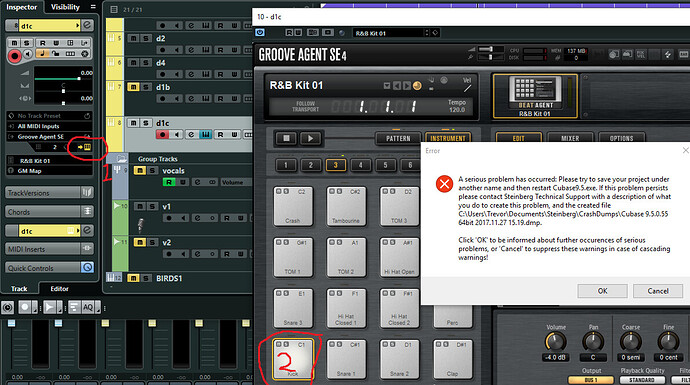
Task: Switch to the Visibility tab
Action: (65, 7)
